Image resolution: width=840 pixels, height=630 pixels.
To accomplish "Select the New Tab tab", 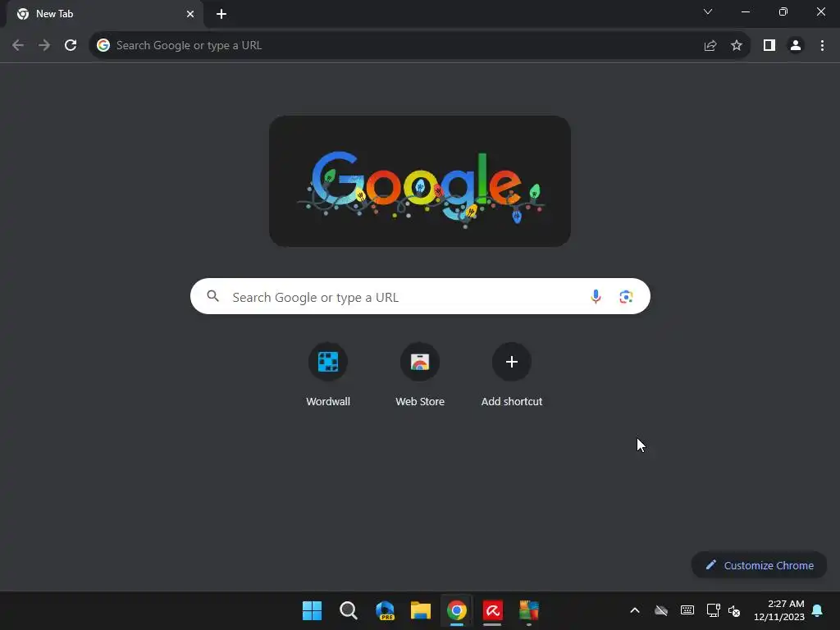I will click(x=105, y=14).
